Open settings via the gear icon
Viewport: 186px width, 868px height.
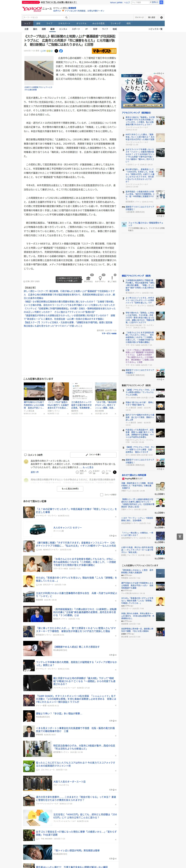coord(161,17)
